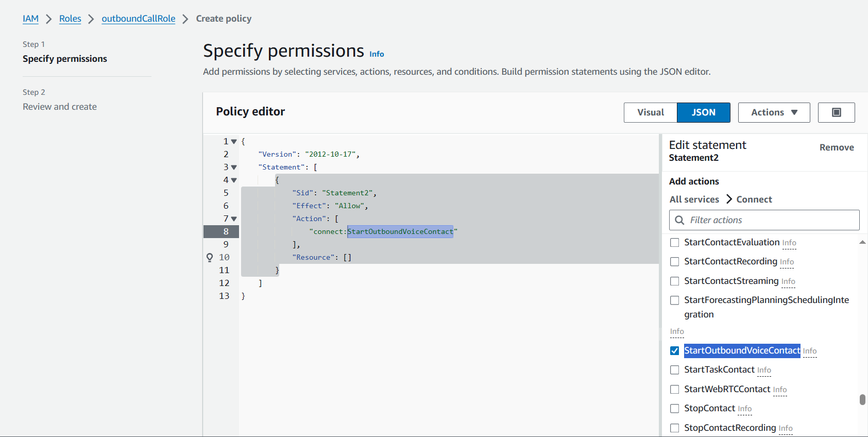The image size is (868, 437).
Task: Open the Info link beside Specify permissions
Action: point(377,54)
